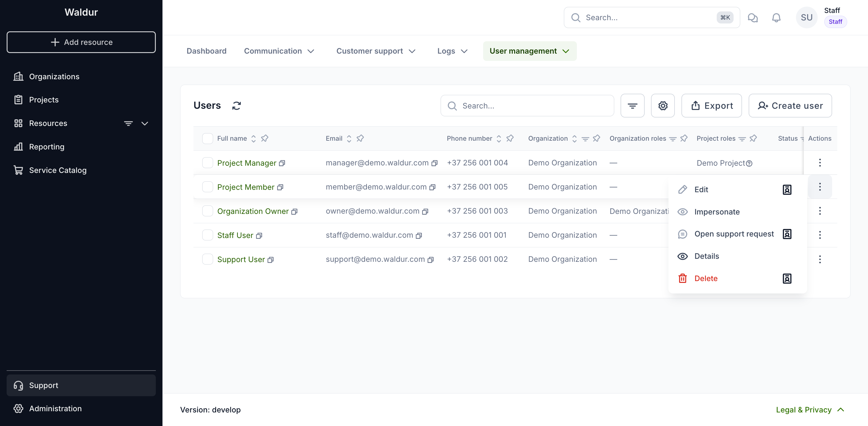Focus the Users table search field
Viewport: 868px width, 426px height.
coord(527,106)
